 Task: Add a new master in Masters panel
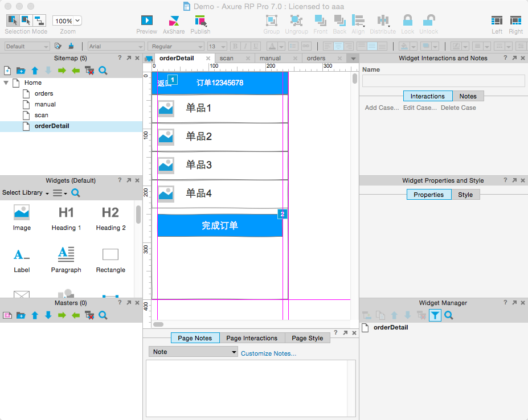(7, 315)
